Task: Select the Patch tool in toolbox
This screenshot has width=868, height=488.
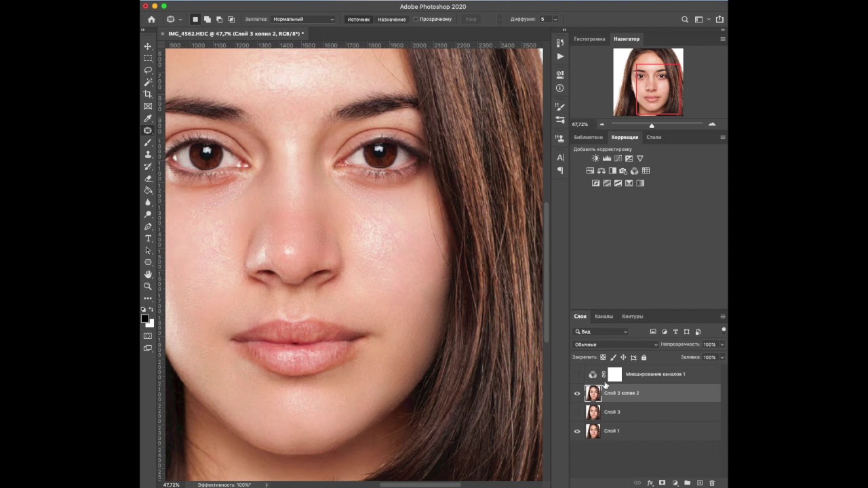Action: (148, 130)
